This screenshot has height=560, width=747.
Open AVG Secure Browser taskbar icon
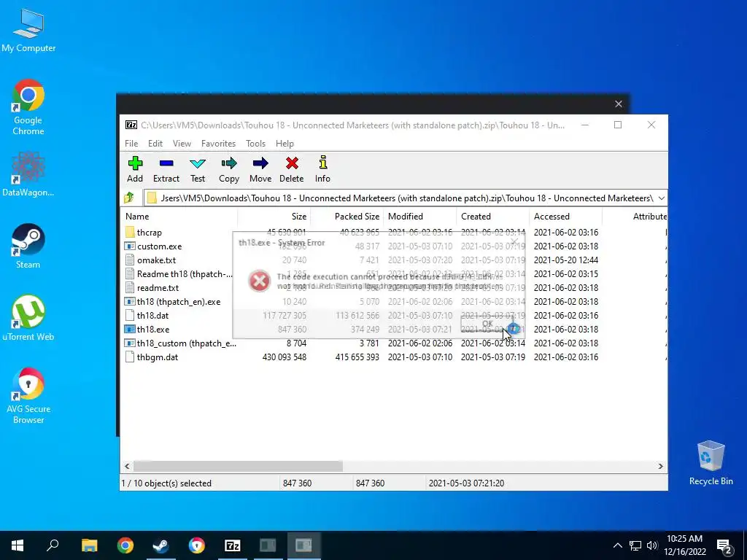point(197,545)
